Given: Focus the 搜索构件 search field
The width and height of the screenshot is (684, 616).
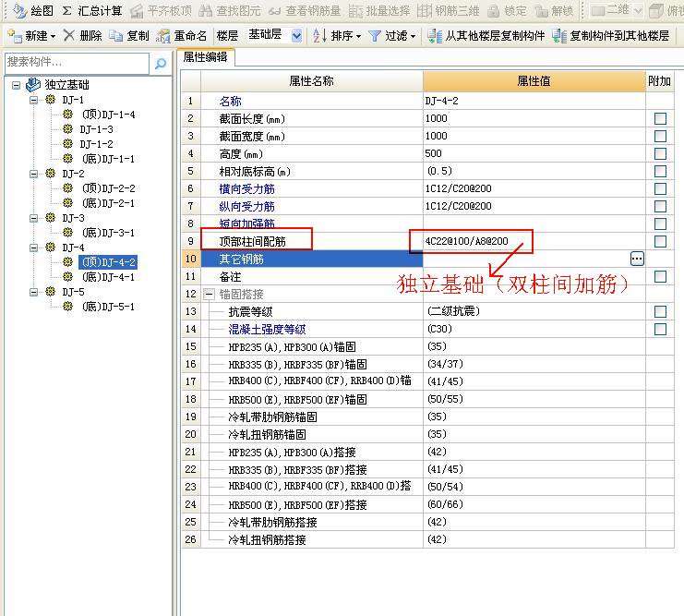Looking at the screenshot, I should pyautogui.click(x=78, y=64).
